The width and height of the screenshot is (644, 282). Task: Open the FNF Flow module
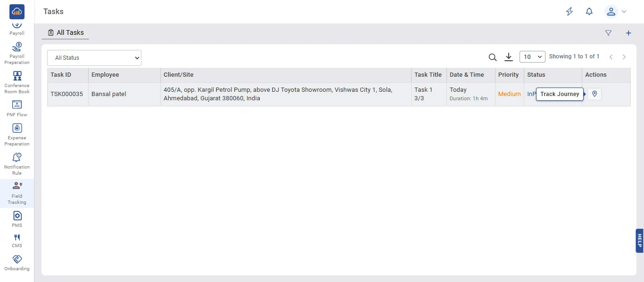point(17,108)
